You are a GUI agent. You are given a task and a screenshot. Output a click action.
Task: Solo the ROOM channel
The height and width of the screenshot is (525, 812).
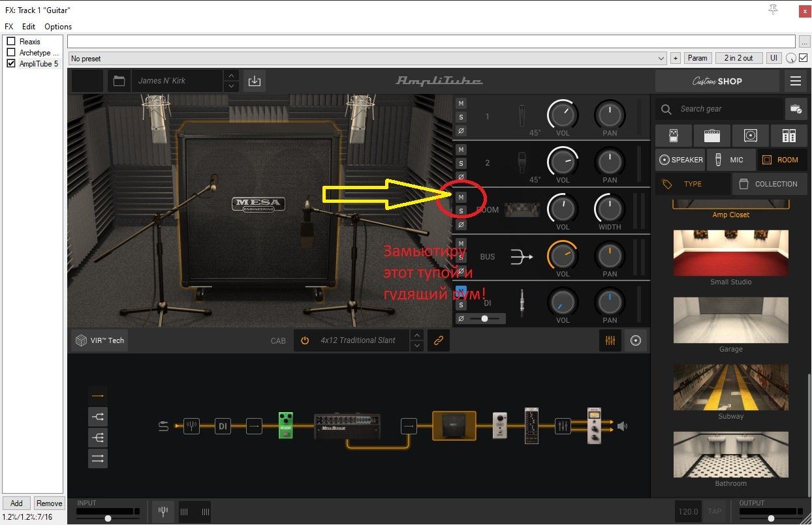tap(461, 211)
